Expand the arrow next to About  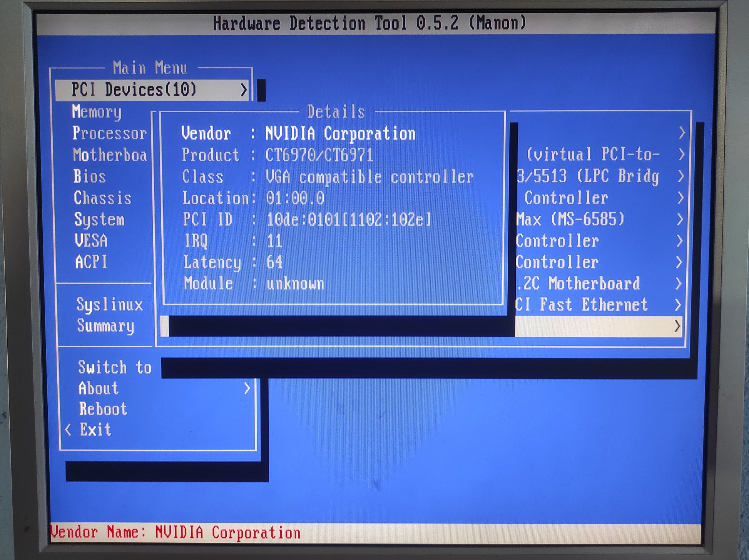pyautogui.click(x=247, y=388)
